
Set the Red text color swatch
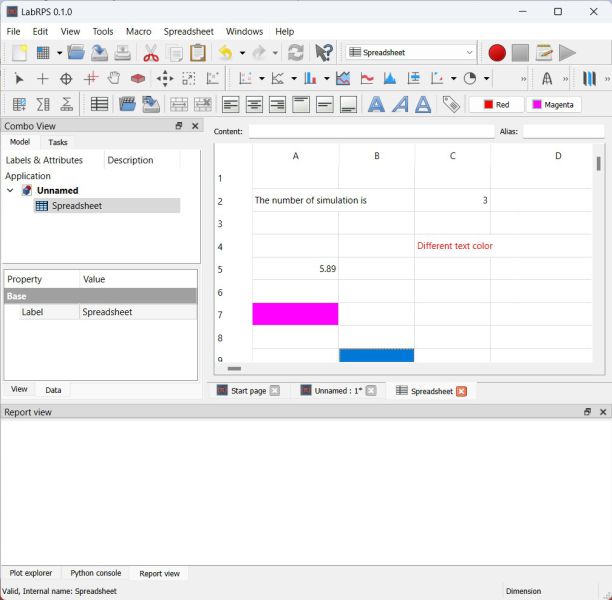coord(496,105)
